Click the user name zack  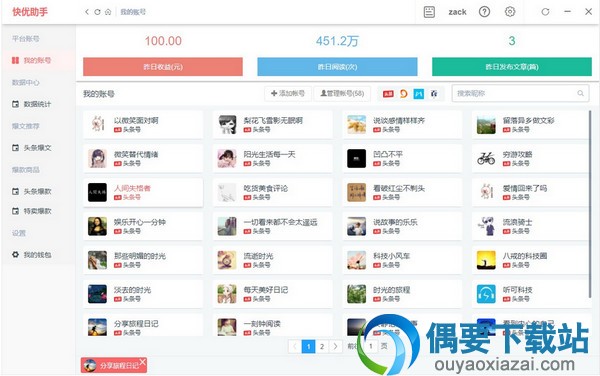tap(457, 12)
